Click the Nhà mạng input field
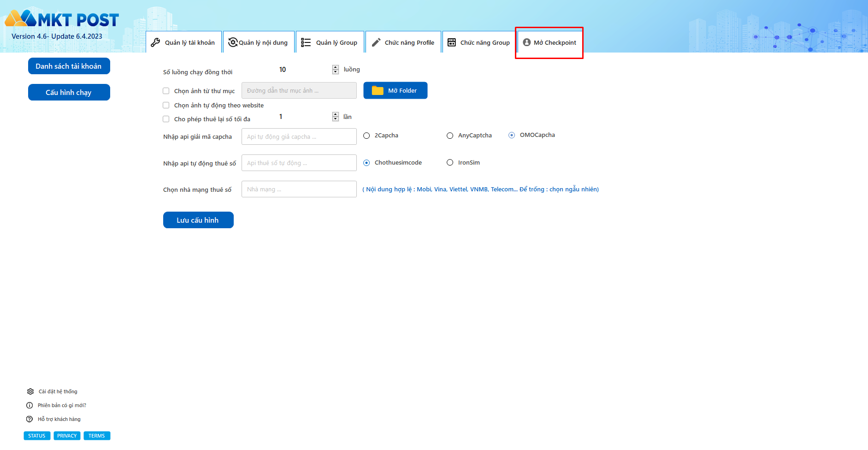Image resolution: width=868 pixels, height=450 pixels. (299, 189)
